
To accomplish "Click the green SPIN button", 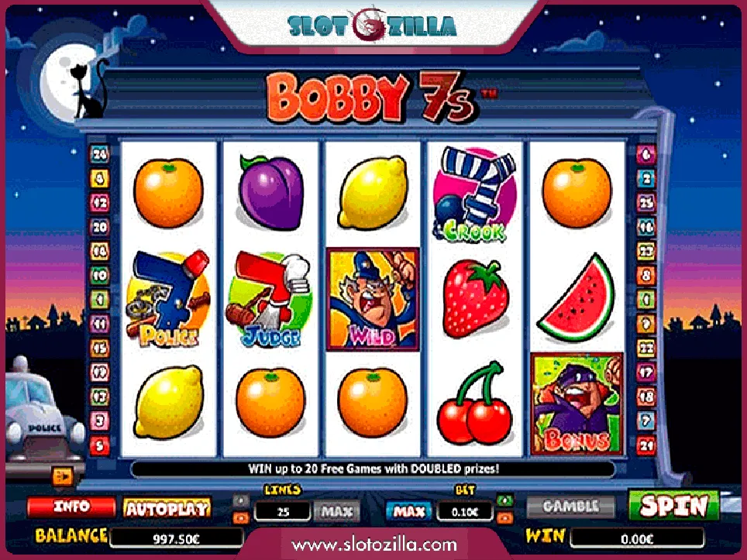I will coord(673,506).
